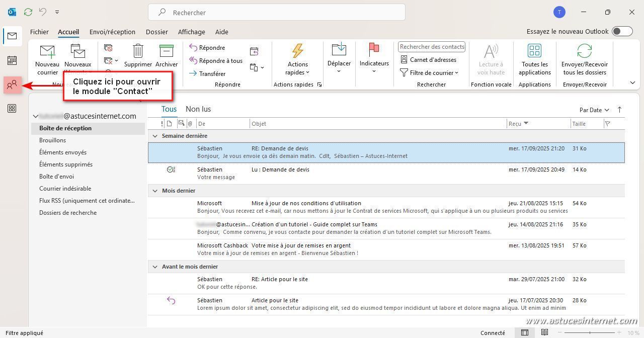The height and width of the screenshot is (338, 644).
Task: Click Nouveau courrier icon
Action: [x=47, y=51]
